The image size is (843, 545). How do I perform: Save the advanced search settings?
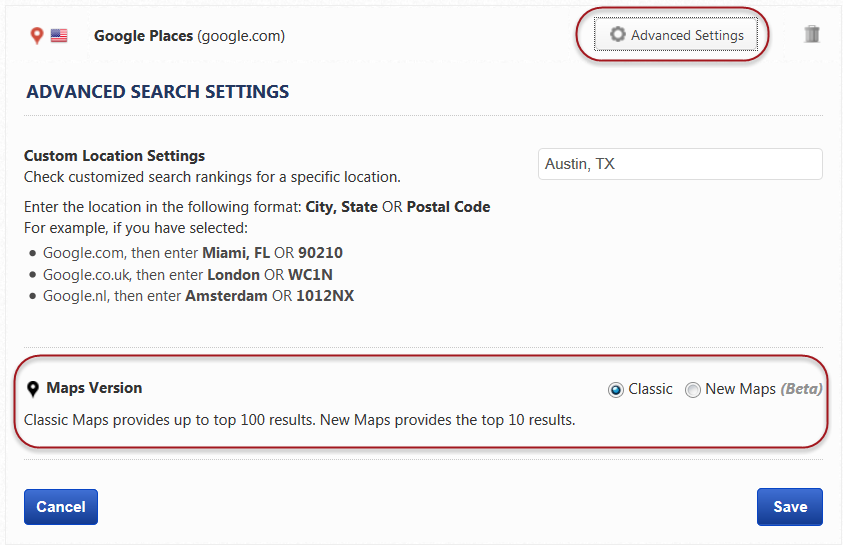789,507
